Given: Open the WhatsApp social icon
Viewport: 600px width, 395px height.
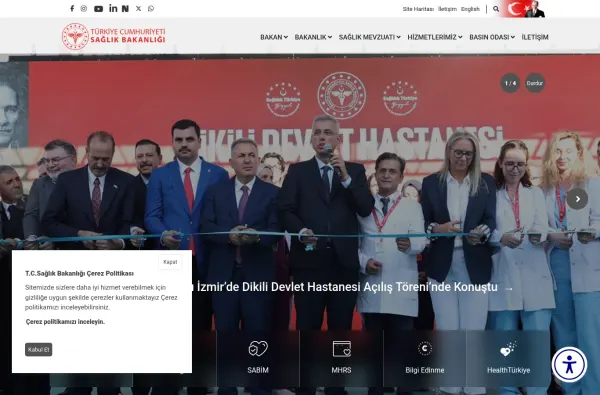Looking at the screenshot, I should (x=151, y=8).
